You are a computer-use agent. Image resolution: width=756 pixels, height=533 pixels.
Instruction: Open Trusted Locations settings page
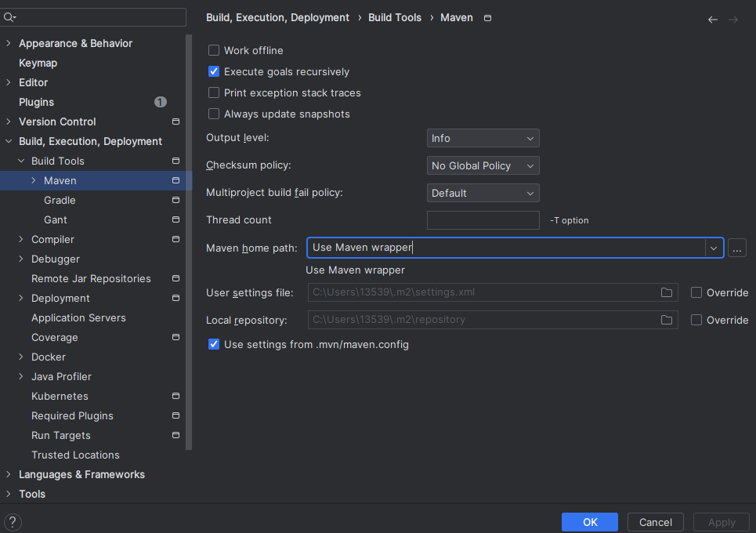(x=75, y=455)
